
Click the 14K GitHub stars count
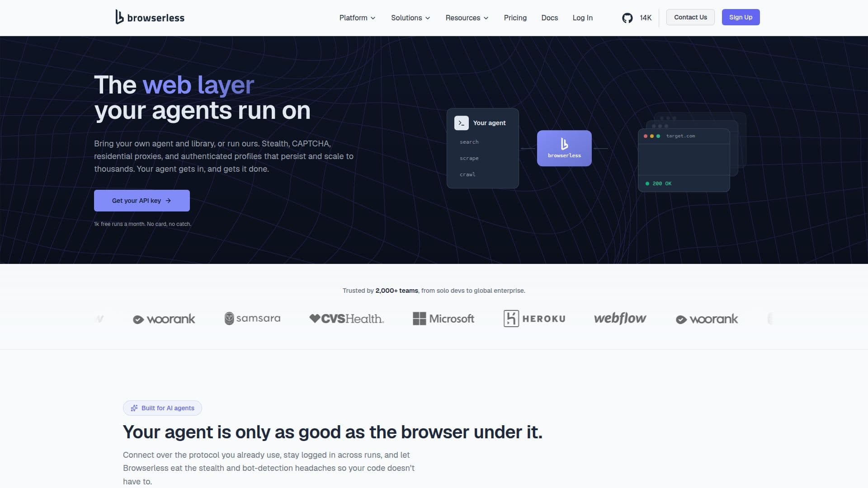(646, 18)
